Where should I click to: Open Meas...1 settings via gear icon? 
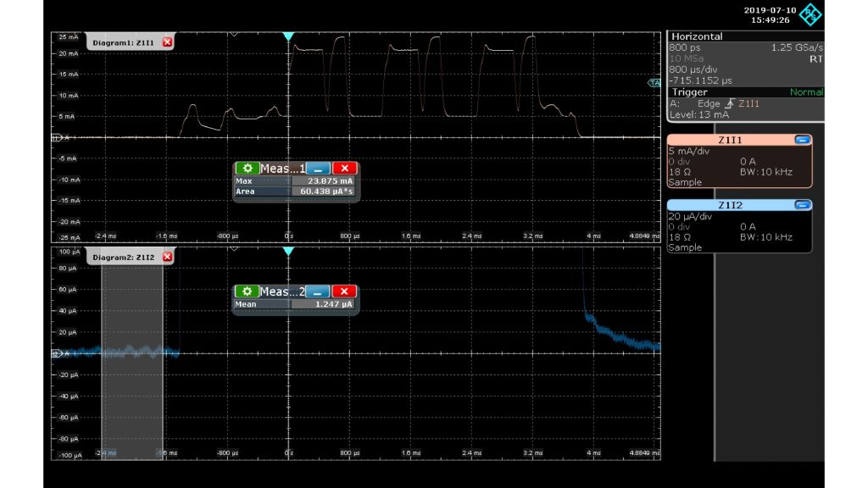pyautogui.click(x=246, y=169)
